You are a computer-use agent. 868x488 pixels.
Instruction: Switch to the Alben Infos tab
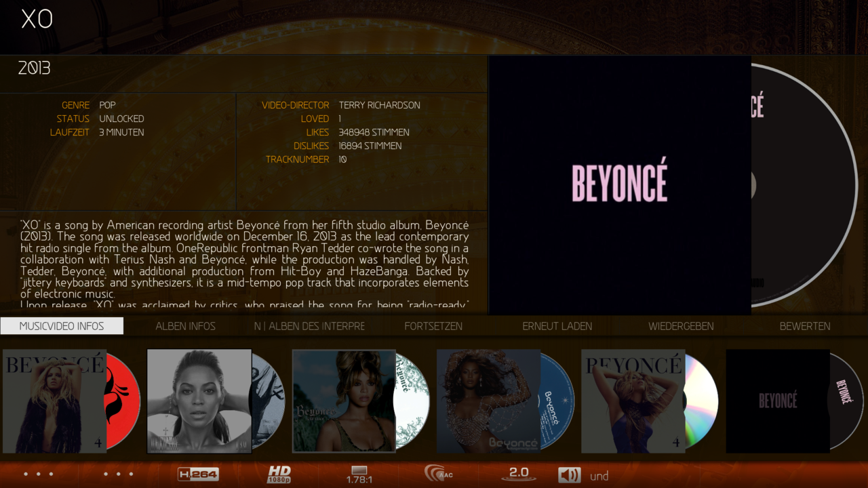[x=185, y=326]
